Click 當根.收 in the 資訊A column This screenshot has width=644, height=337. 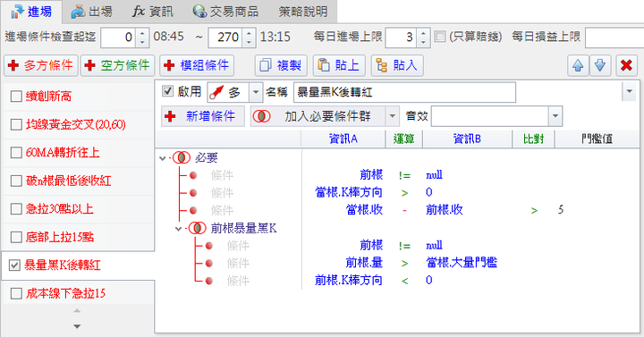coord(364,210)
